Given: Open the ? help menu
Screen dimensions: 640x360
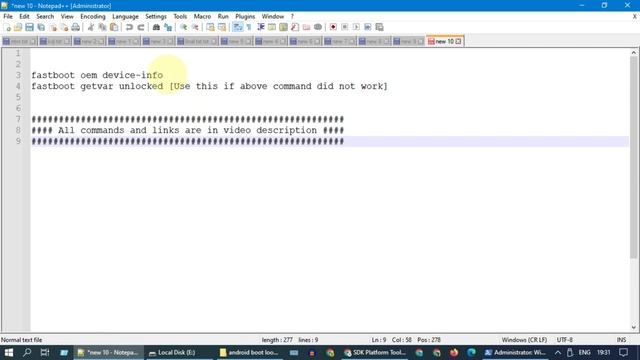Looking at the screenshot, I should 292,16.
